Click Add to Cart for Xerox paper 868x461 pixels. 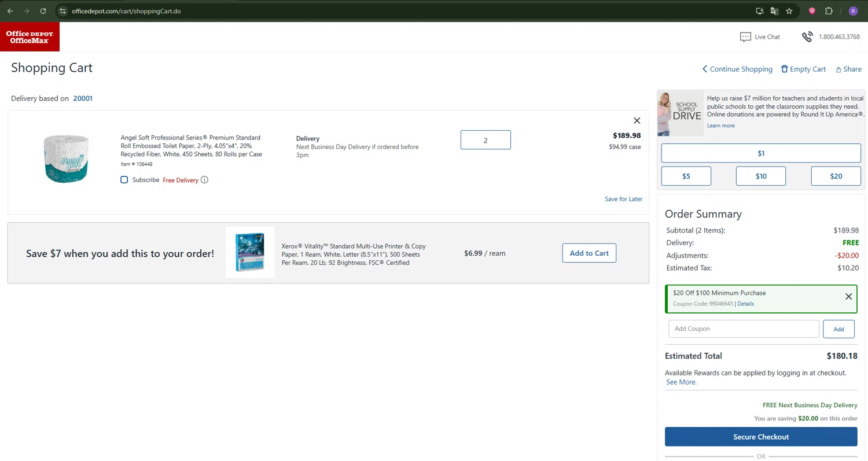tap(589, 253)
